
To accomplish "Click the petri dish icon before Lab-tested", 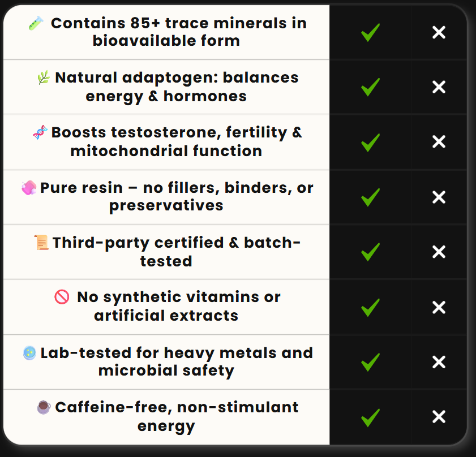I will pyautogui.click(x=30, y=353).
